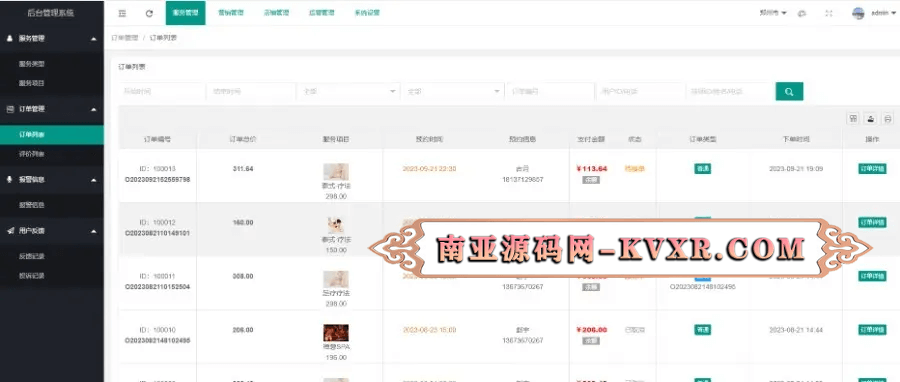Open the 全部 dropdown next to order-number field
This screenshot has height=382, width=900.
pyautogui.click(x=453, y=91)
